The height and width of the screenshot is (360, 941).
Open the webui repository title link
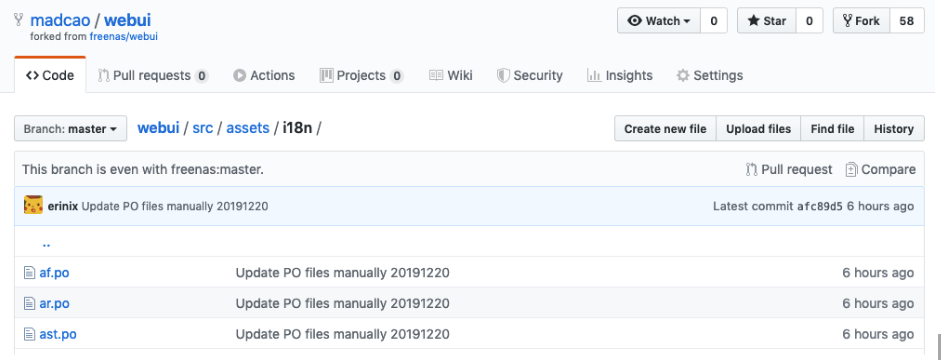pyautogui.click(x=127, y=20)
